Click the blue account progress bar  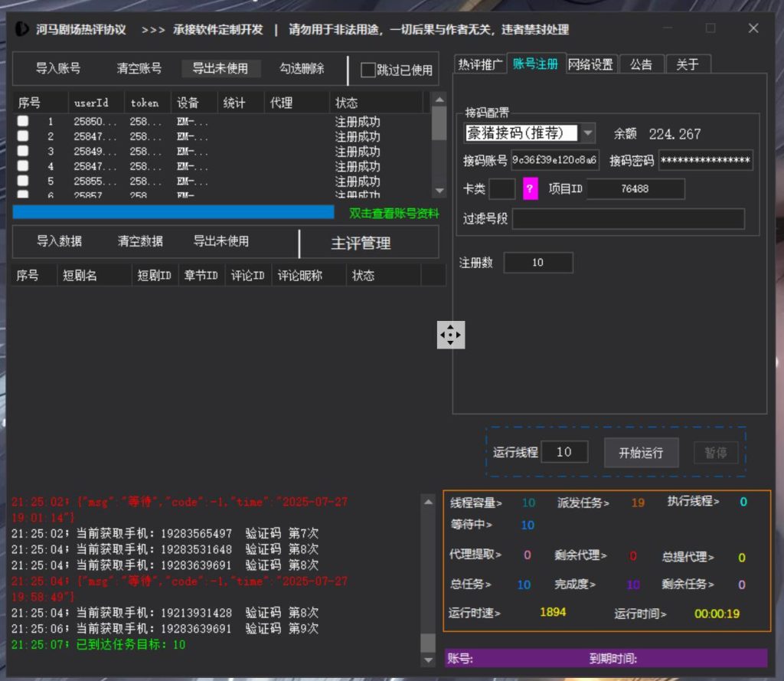pyautogui.click(x=173, y=212)
